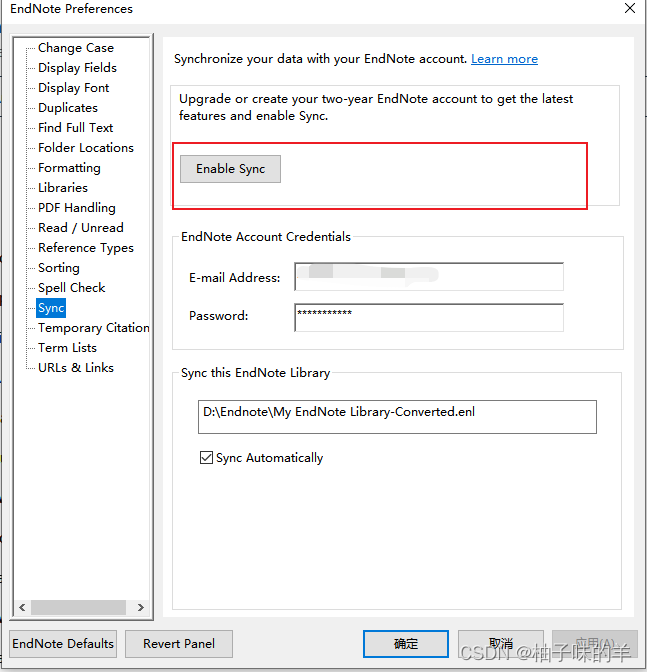Open the Sorting panel
Viewport: 647px width, 672px height.
pyautogui.click(x=59, y=268)
